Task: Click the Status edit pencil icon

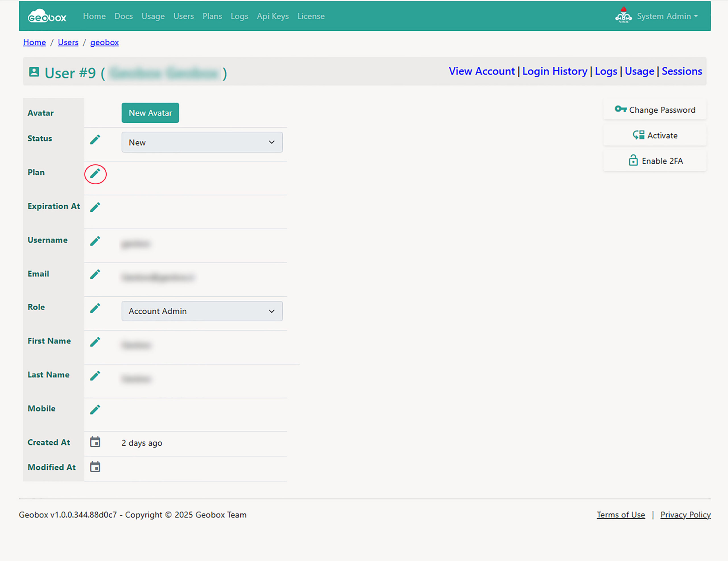Action: point(95,140)
